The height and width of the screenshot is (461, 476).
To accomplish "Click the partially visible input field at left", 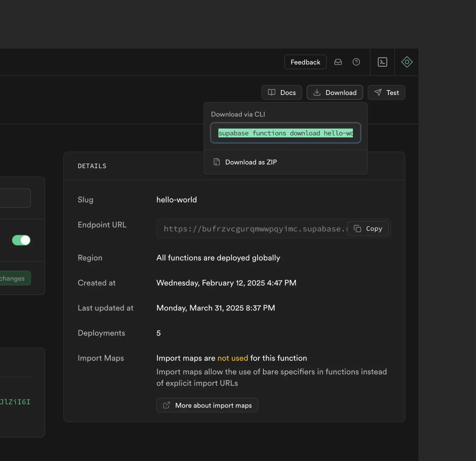I will pos(15,198).
